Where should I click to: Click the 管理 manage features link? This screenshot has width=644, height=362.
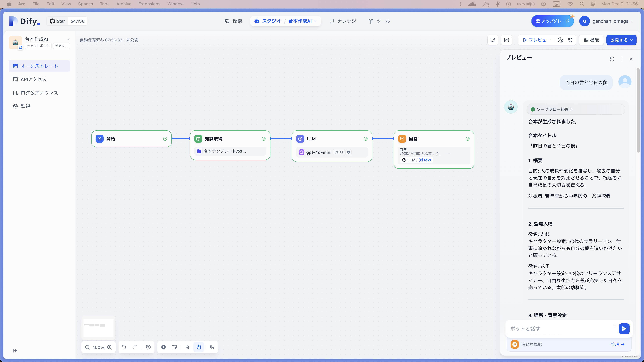click(618, 344)
